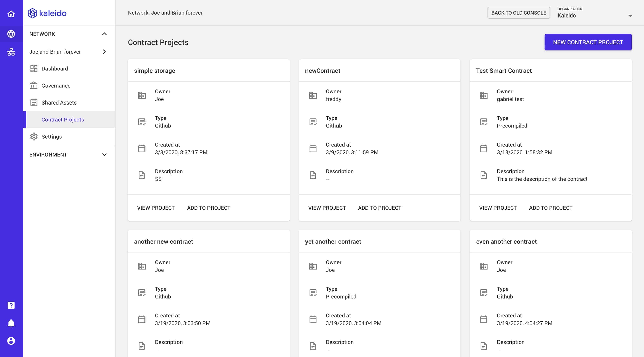Screen dimensions: 644x357
Task: Open Shared Assets menu item
Action: [x=59, y=102]
